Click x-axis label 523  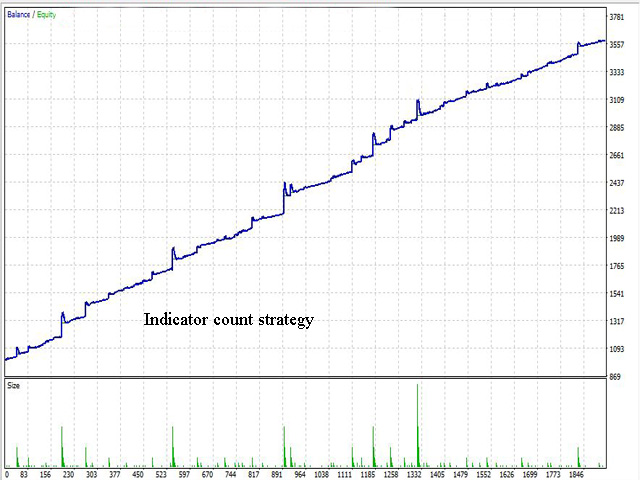(x=161, y=474)
